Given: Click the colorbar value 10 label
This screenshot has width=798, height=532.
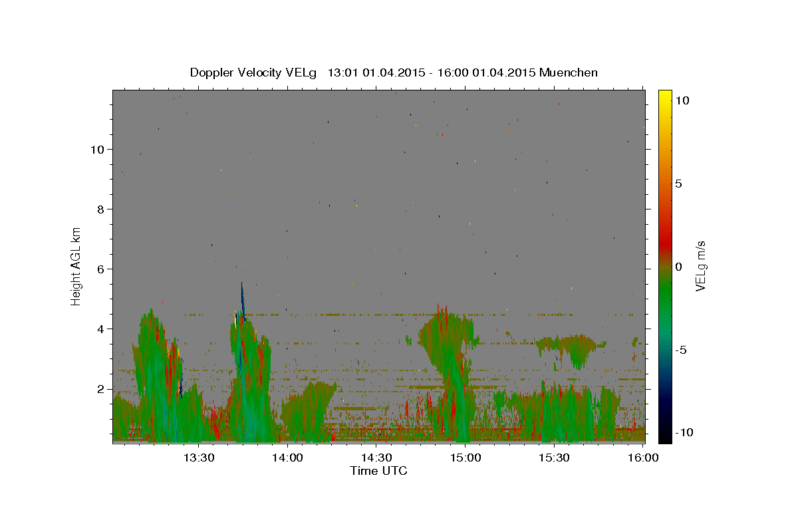Looking at the screenshot, I should pos(682,100).
